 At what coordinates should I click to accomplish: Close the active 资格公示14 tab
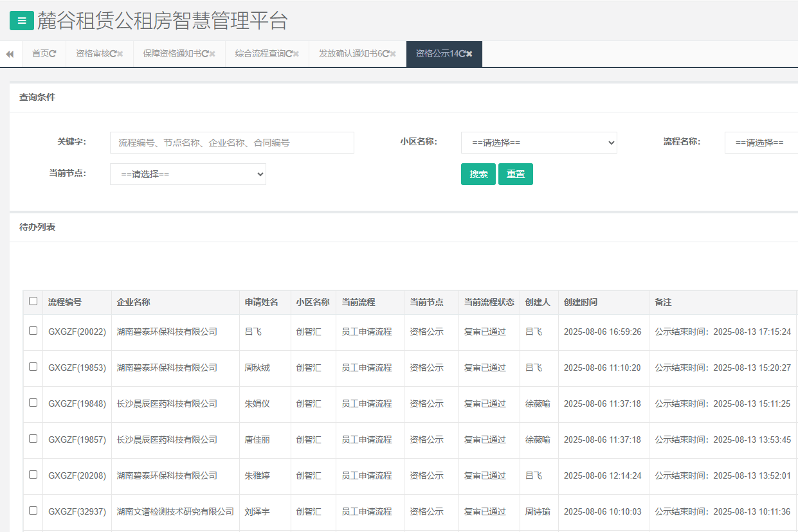click(x=469, y=54)
